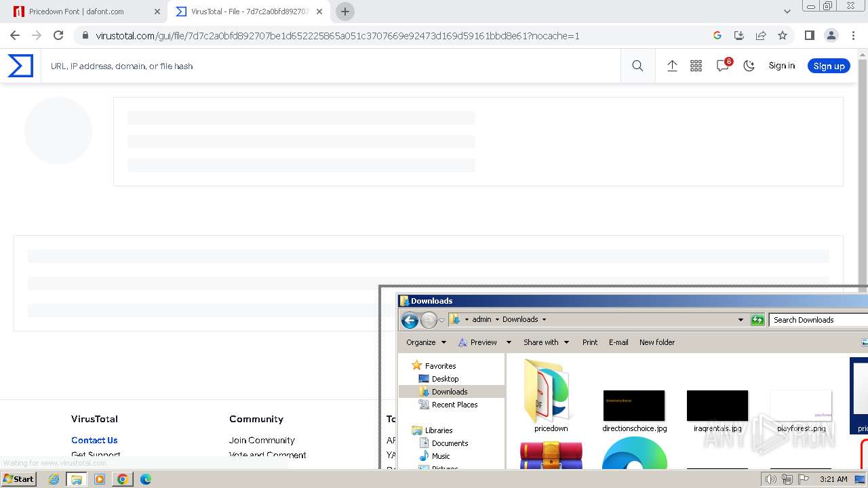868x488 pixels.
Task: Click the volume icon in system tray
Action: click(x=771, y=479)
